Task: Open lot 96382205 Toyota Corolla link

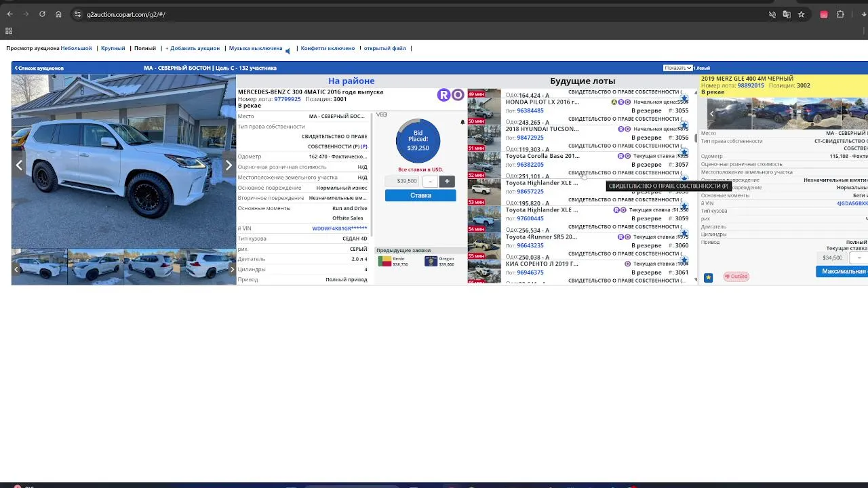Action: 530,165
